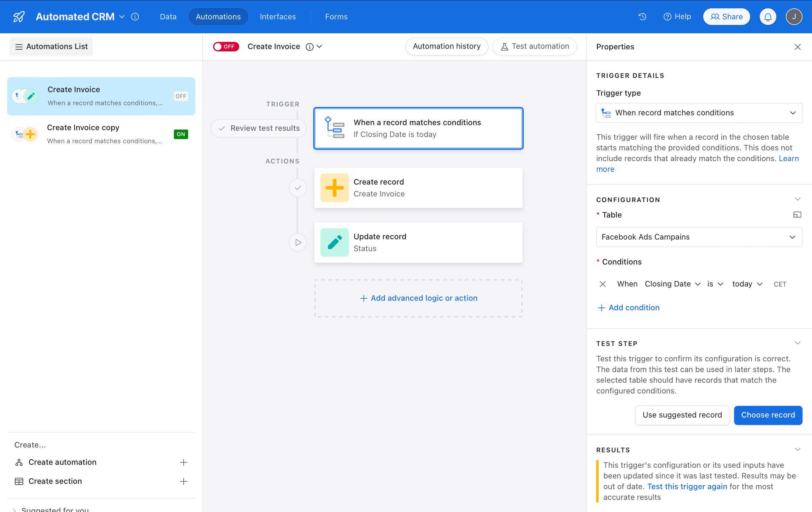Click Test this trigger again link
812x512 pixels.
tap(687, 486)
